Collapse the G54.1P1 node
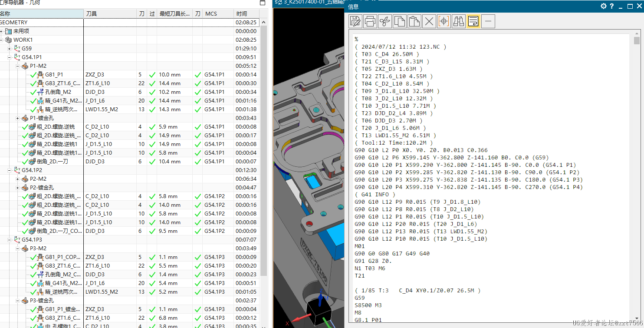644x328 pixels. click(10, 57)
